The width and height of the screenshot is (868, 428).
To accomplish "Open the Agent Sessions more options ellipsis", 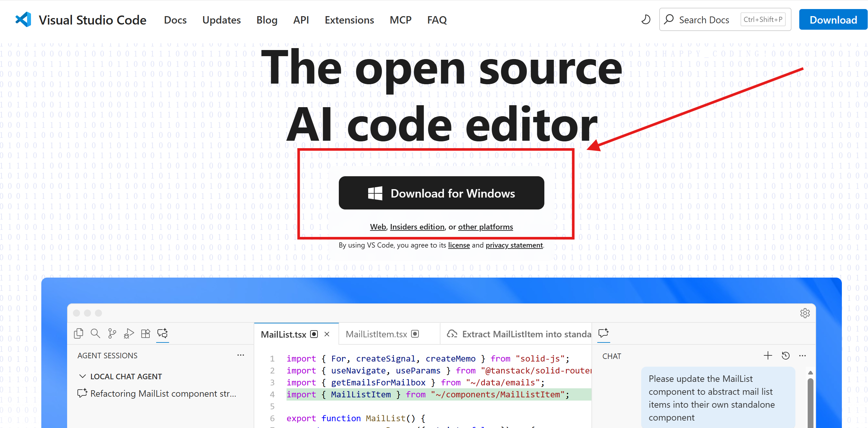I will pyautogui.click(x=241, y=355).
